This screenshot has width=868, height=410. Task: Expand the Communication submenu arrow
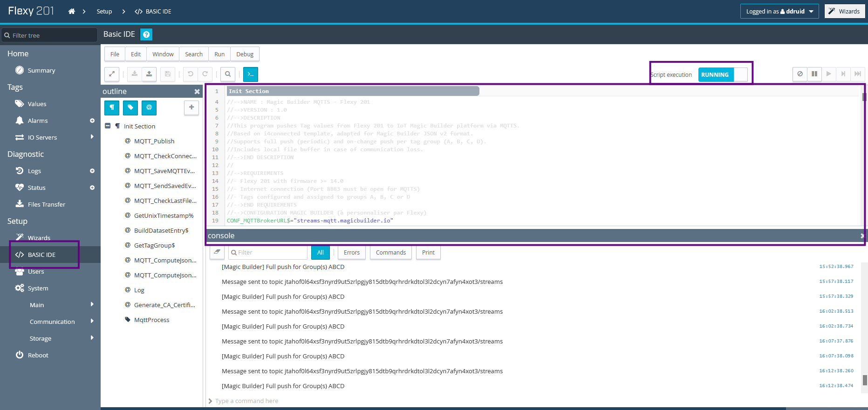(x=92, y=321)
